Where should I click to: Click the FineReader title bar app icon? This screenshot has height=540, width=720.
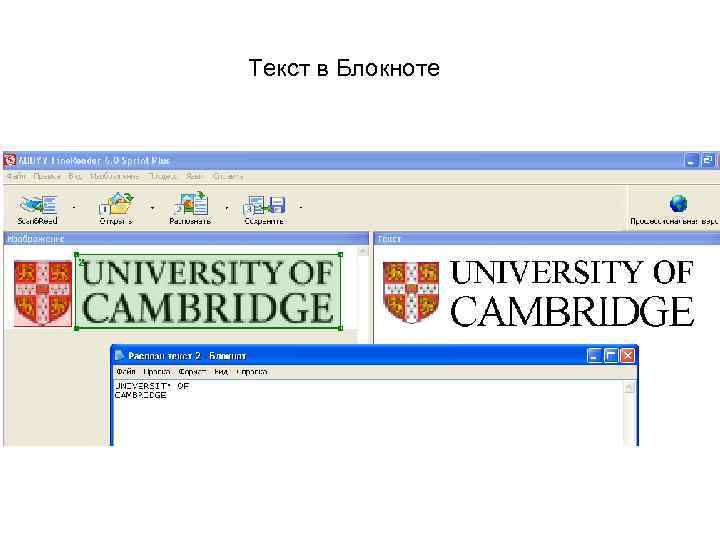10,160
